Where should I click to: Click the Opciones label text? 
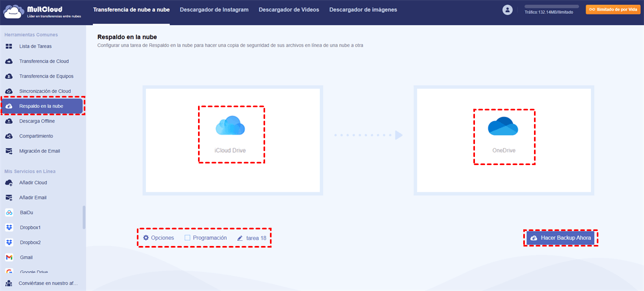point(163,238)
